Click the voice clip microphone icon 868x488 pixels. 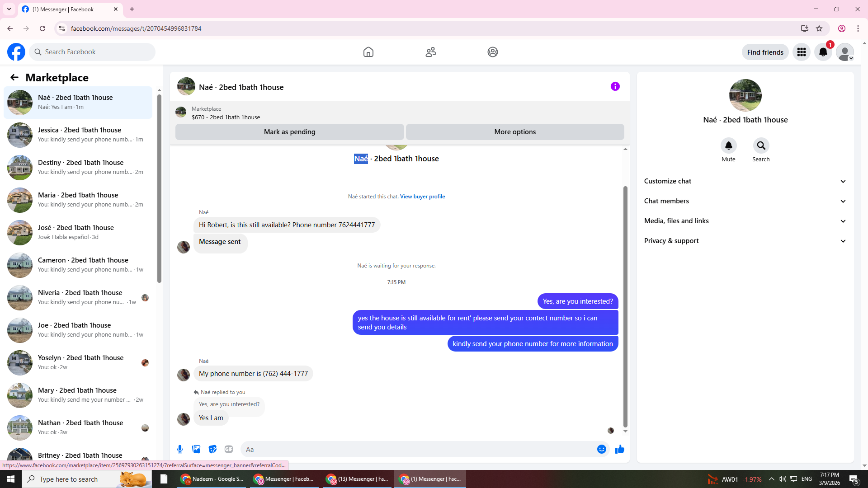(x=180, y=449)
